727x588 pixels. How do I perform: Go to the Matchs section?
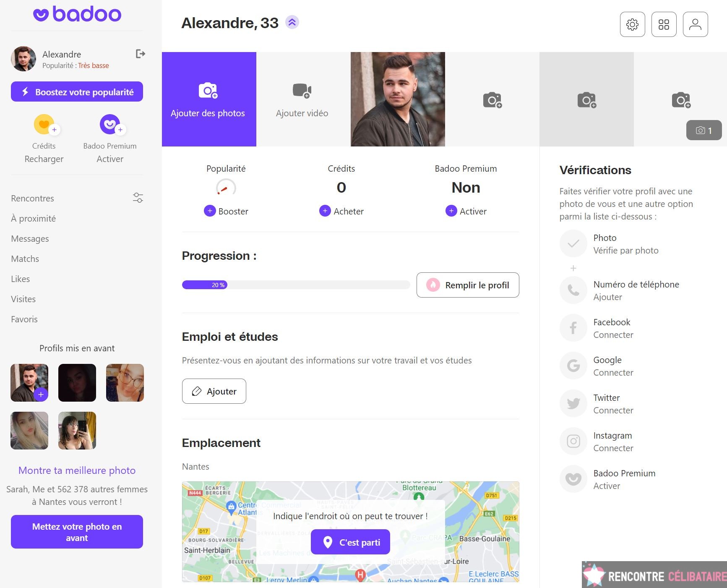(x=25, y=259)
